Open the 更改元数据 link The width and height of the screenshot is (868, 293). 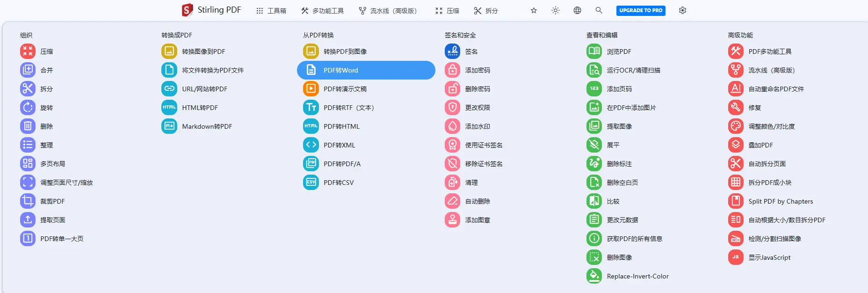pyautogui.click(x=622, y=220)
